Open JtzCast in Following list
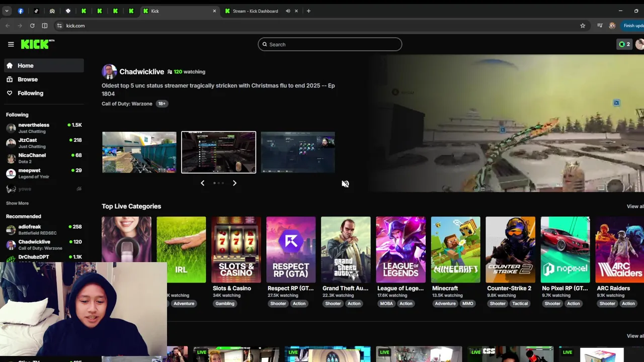Image resolution: width=644 pixels, height=362 pixels. [x=44, y=143]
